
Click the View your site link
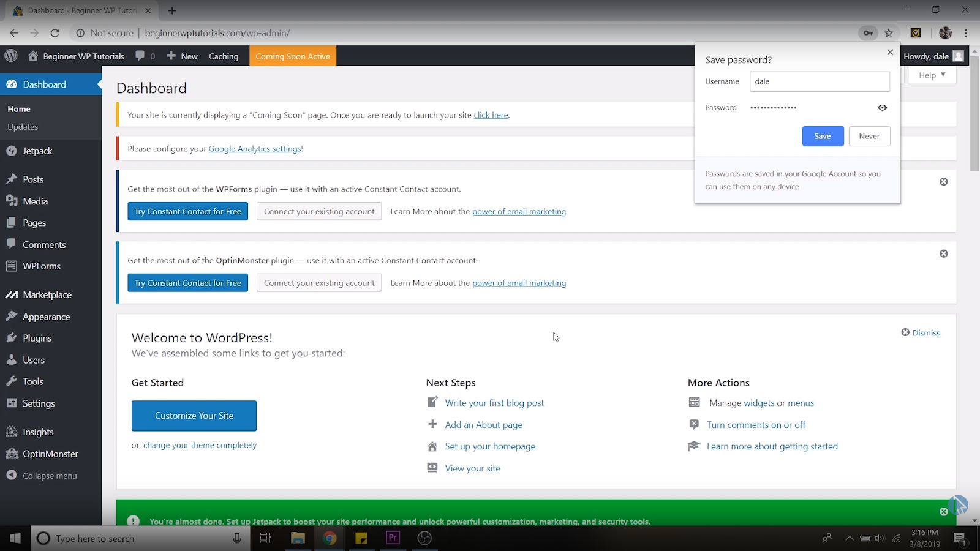pyautogui.click(x=473, y=468)
